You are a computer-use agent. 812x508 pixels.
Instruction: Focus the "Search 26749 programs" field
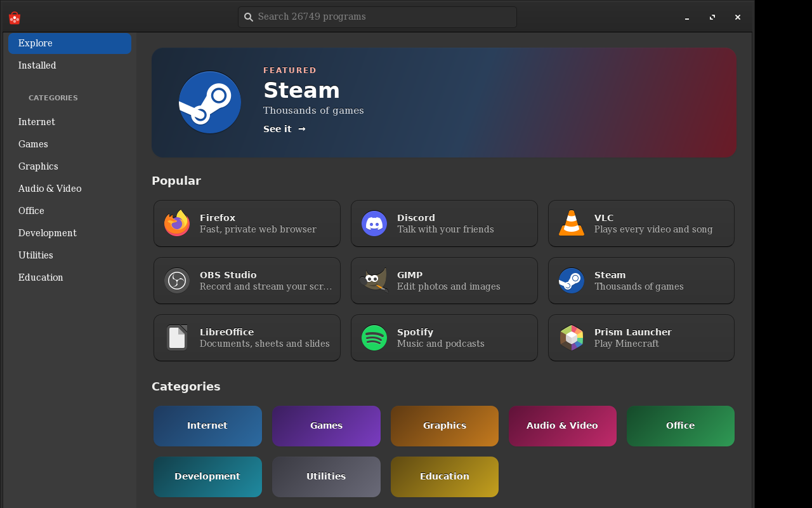377,17
